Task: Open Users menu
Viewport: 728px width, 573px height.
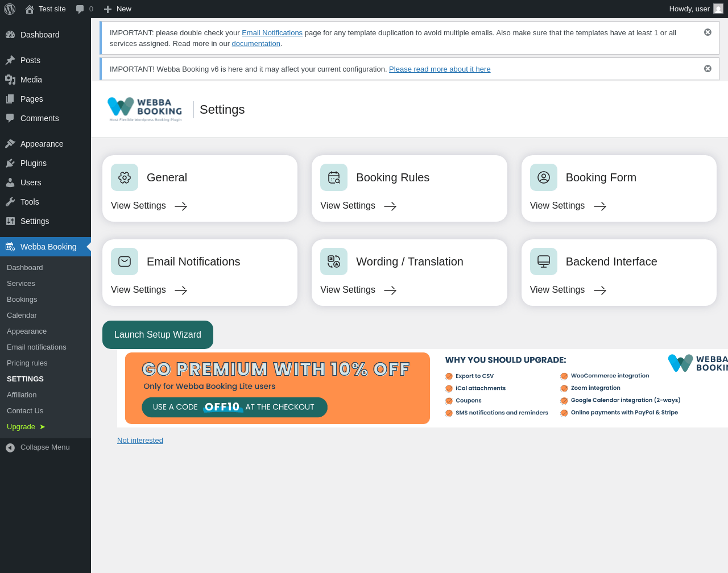Action: 45,182
